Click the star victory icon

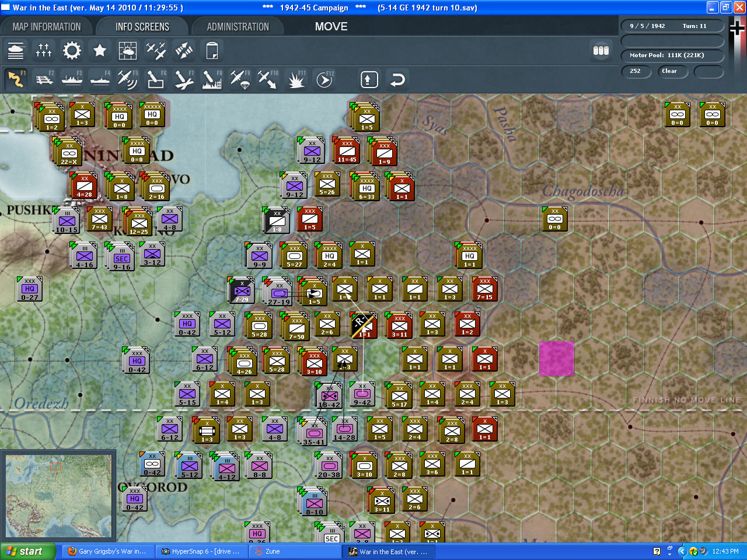pos(100,51)
